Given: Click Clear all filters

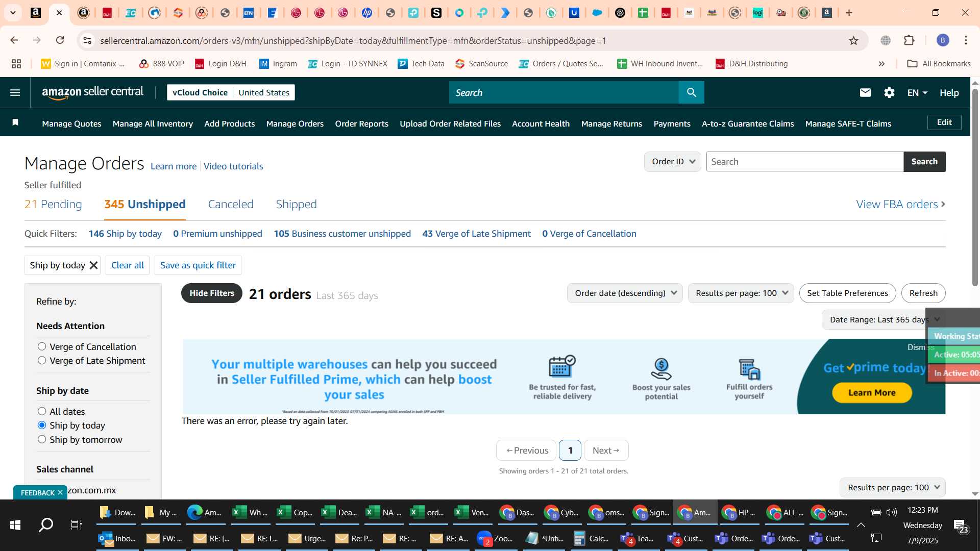Looking at the screenshot, I should [x=128, y=265].
